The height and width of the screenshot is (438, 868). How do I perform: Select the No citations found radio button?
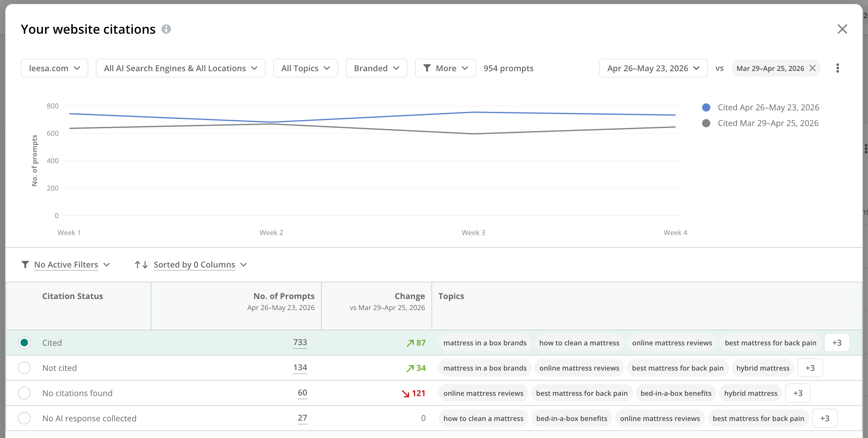pos(24,393)
